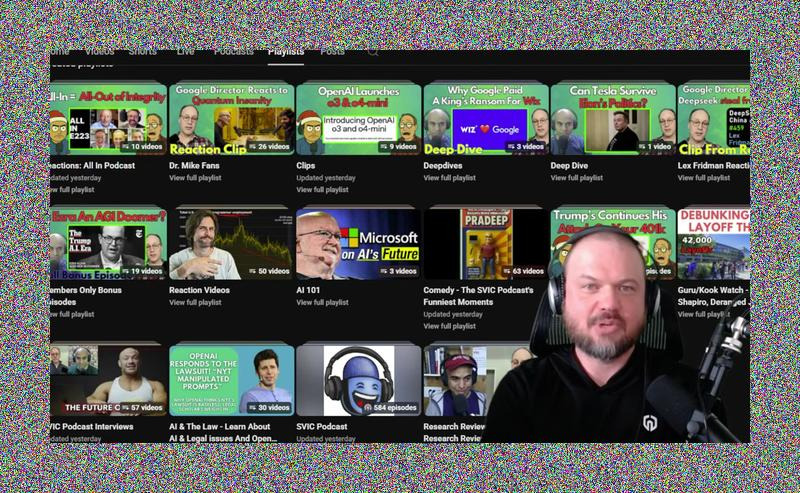Switch to the Videos tab

coord(99,53)
